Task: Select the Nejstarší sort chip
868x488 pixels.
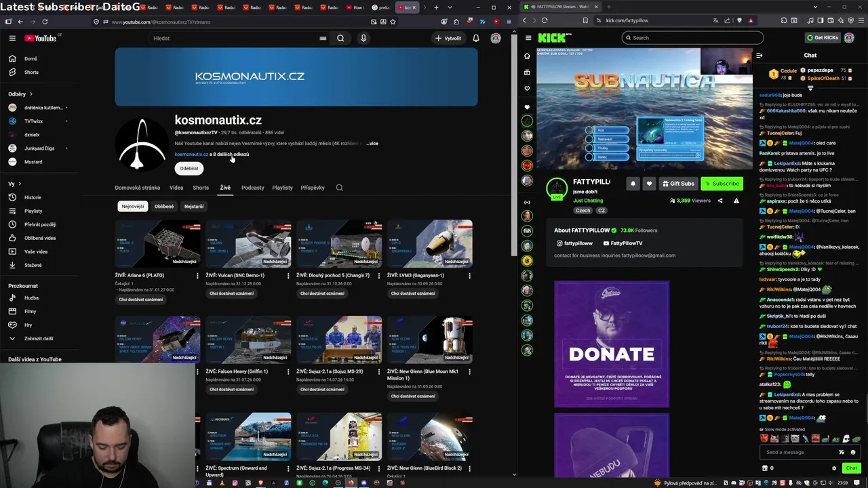Action: tap(194, 206)
